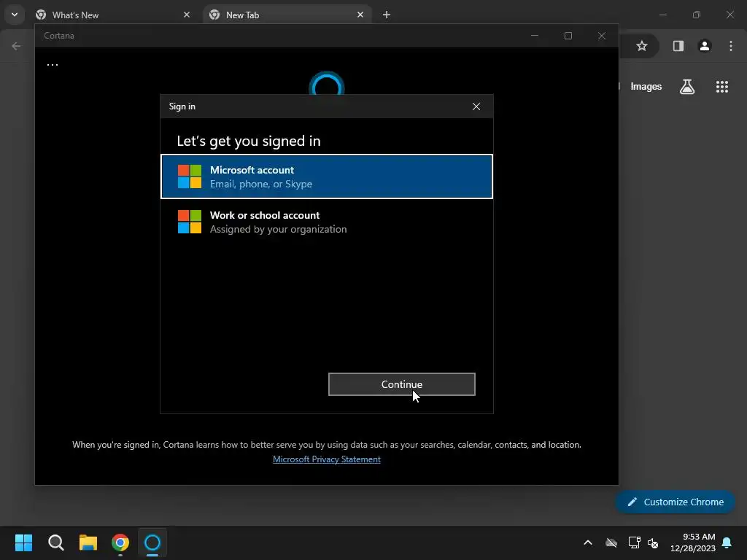Screen dimensions: 747x560
Task: Open Microsoft Privacy Statement link
Action: point(326,459)
